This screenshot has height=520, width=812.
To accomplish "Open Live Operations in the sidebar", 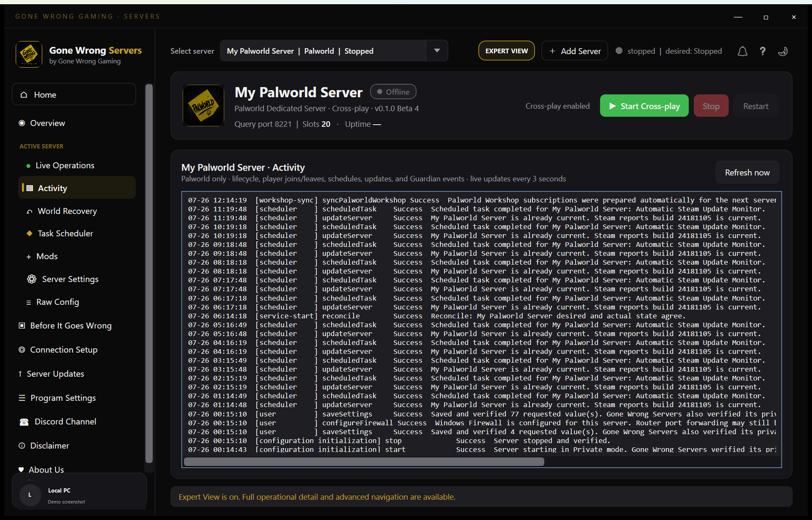I will coord(65,166).
